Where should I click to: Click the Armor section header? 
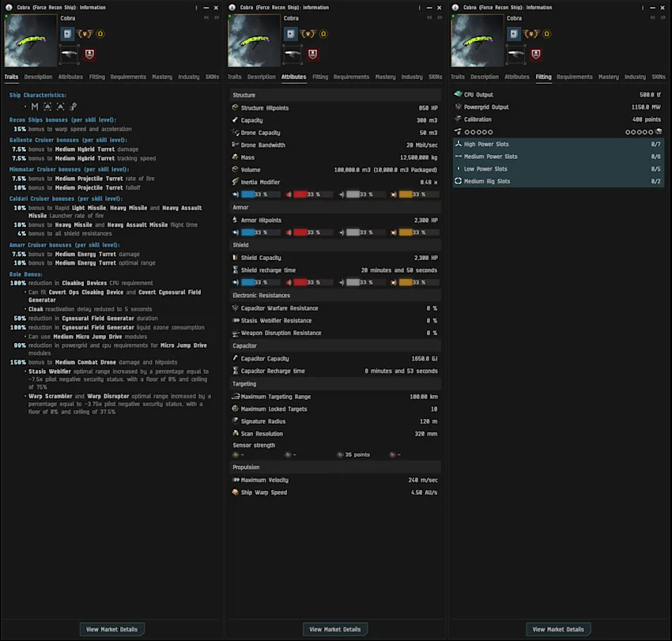click(335, 207)
